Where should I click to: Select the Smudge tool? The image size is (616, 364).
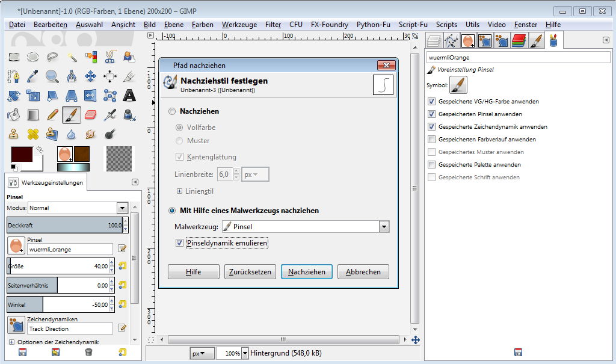coord(90,134)
